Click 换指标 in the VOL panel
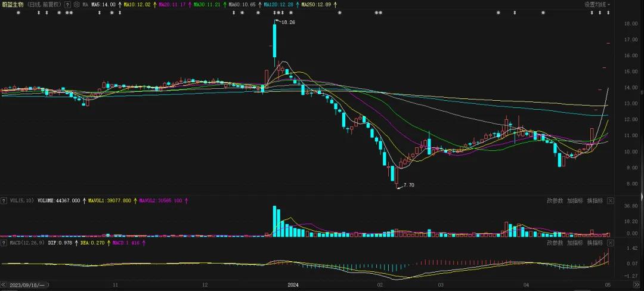This screenshot has height=291, width=644. pos(595,201)
